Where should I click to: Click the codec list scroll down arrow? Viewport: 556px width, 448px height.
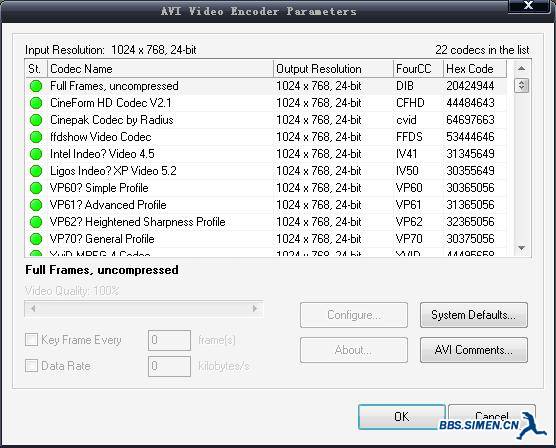coord(521,248)
